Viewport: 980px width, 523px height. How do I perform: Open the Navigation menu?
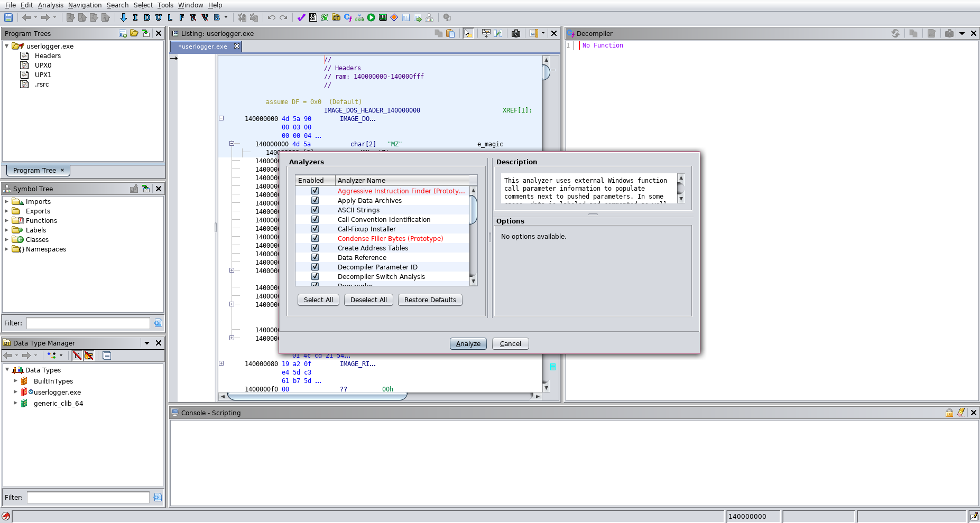[x=85, y=5]
